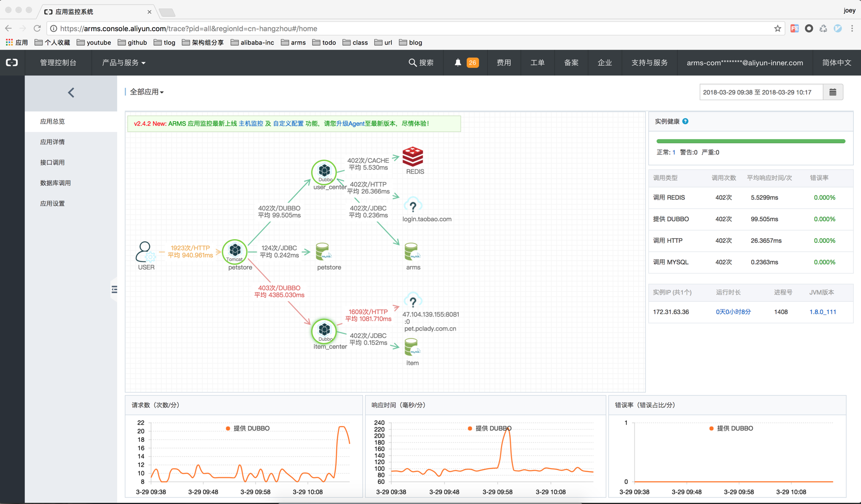
Task: Select 应用详情 in the sidebar
Action: (71, 142)
